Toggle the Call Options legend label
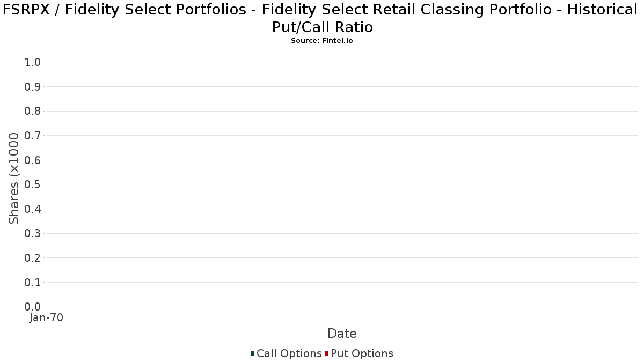 (289, 353)
